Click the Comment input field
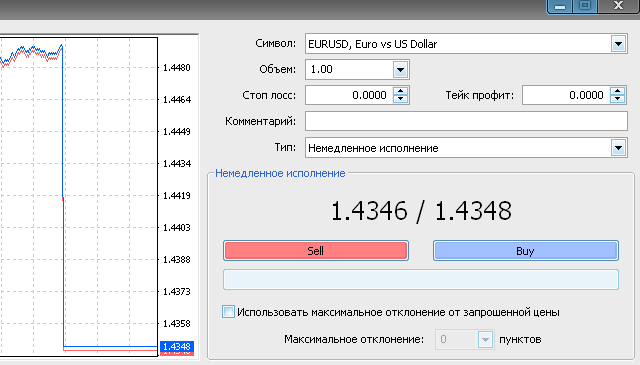This screenshot has width=640, height=365. coord(466,121)
